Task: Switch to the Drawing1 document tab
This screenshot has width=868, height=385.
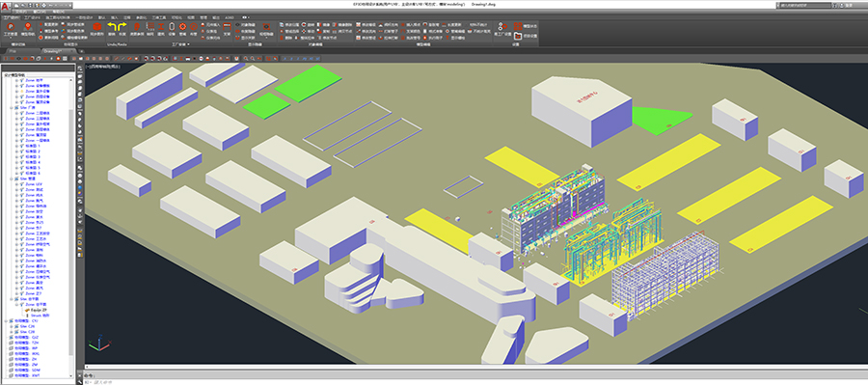Action: click(59, 51)
